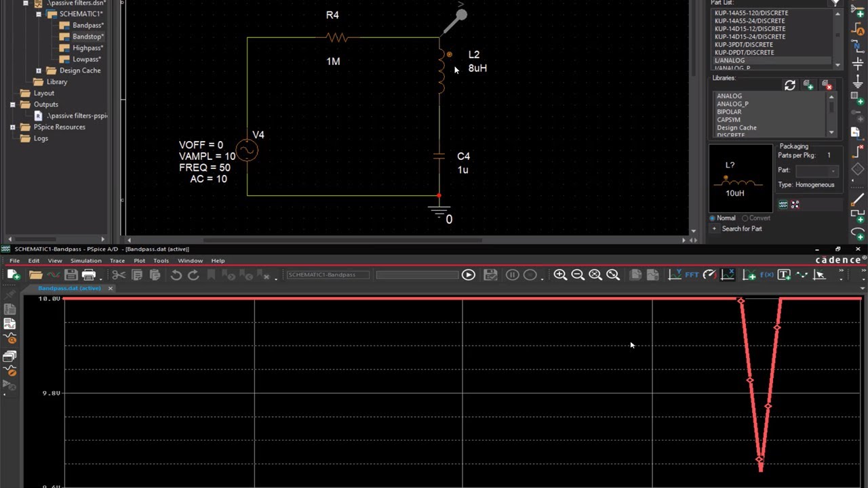Click the Place Wire tool icon
Image resolution: width=868 pixels, height=488 pixels.
pyautogui.click(x=858, y=199)
